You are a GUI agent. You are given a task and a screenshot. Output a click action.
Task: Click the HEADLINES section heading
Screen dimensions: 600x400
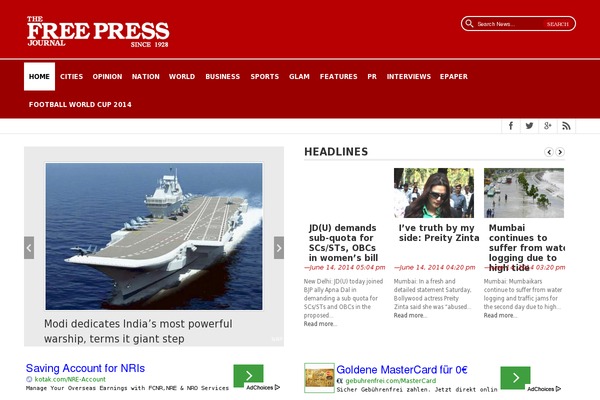336,152
